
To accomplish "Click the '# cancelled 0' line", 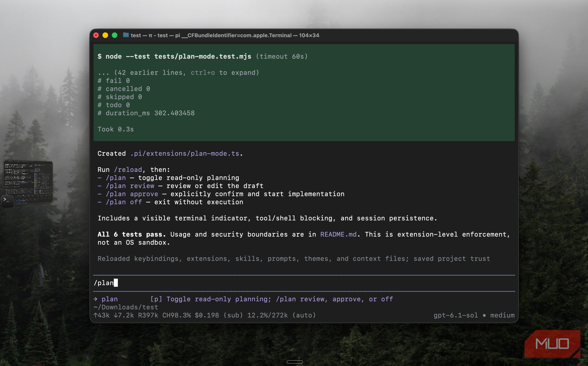I will (x=124, y=89).
